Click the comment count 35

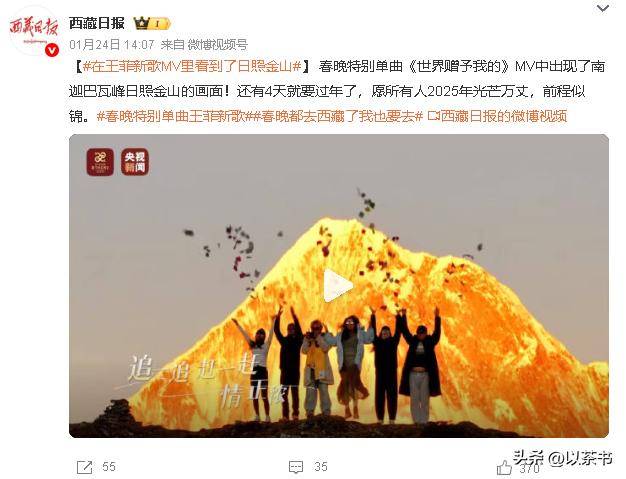point(321,467)
